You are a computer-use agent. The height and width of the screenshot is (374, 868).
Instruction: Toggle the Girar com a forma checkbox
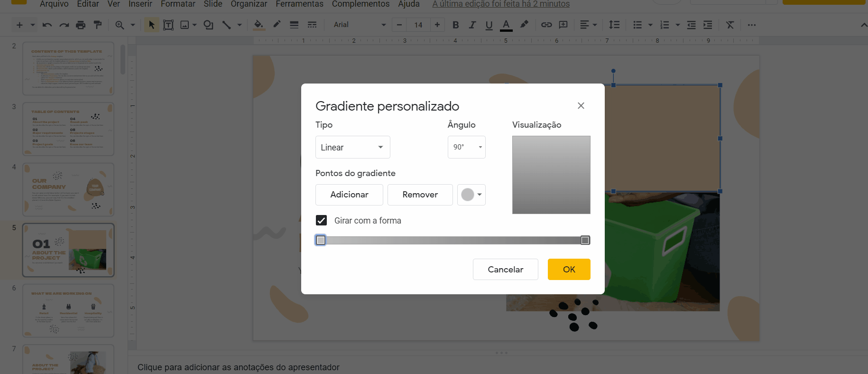point(321,220)
